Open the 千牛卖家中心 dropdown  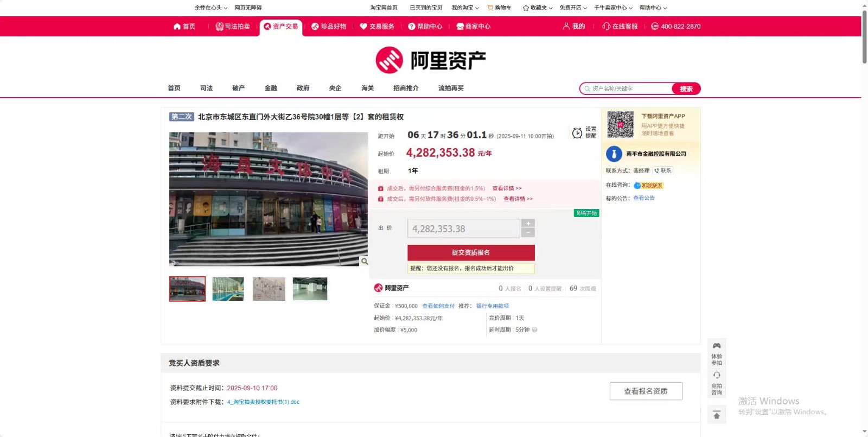pos(613,8)
